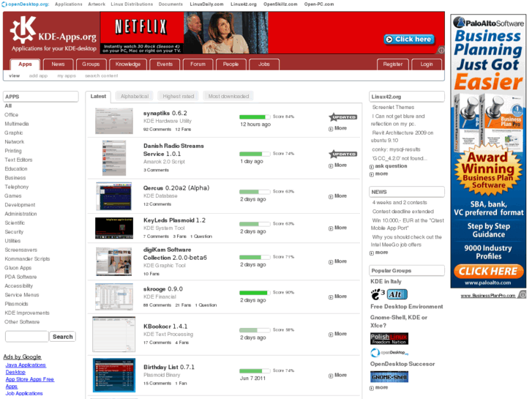
Task: Click the sidebar Search button
Action: click(63, 337)
